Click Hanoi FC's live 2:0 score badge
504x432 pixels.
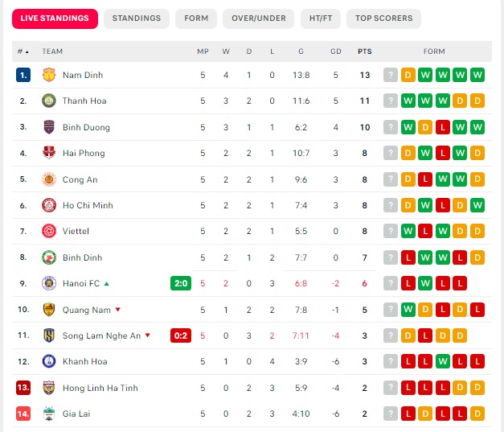(181, 283)
